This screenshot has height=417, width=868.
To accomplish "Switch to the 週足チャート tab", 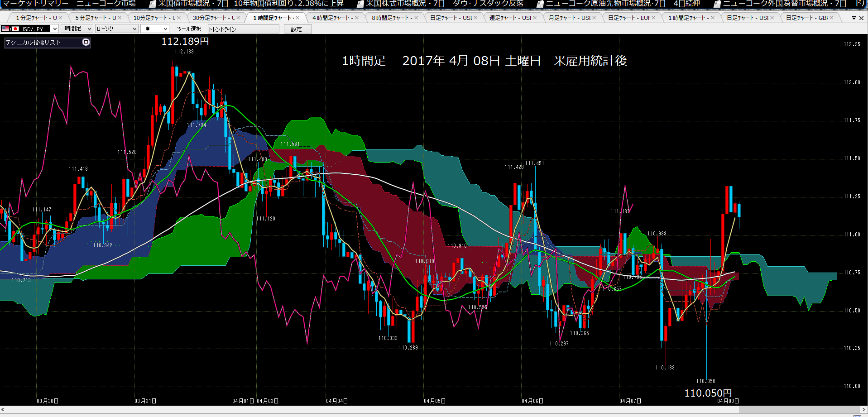I will click(x=510, y=18).
